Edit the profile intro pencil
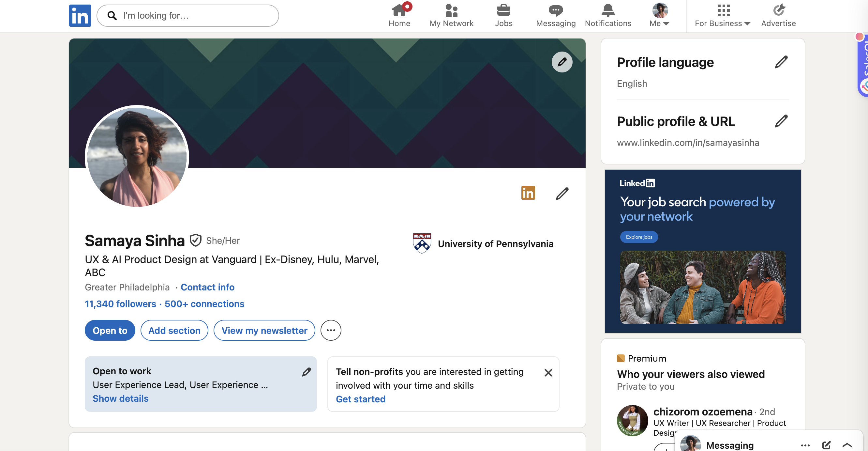The width and height of the screenshot is (868, 451). (x=562, y=194)
